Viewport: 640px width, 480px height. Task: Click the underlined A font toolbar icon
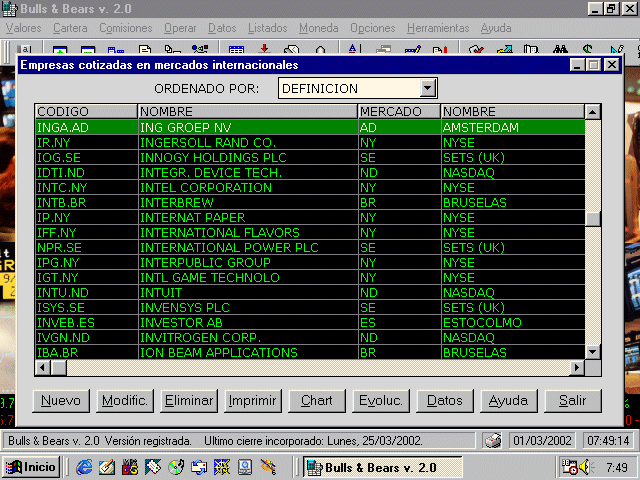pyautogui.click(x=353, y=49)
